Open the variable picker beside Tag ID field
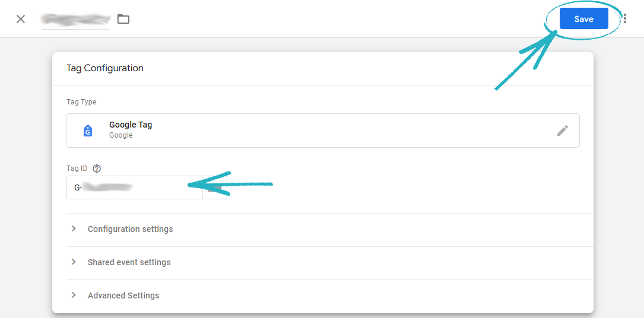644x318 pixels. pos(215,187)
